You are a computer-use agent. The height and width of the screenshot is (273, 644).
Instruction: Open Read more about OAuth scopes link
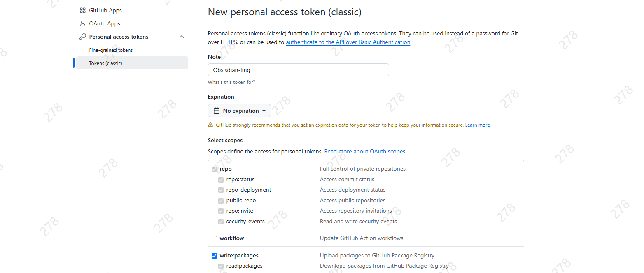click(x=365, y=151)
